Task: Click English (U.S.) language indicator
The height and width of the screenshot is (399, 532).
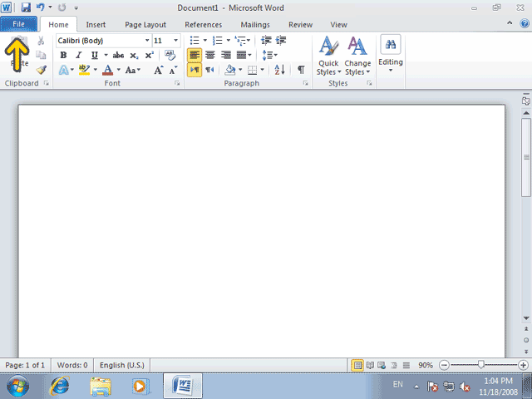Action: [122, 365]
